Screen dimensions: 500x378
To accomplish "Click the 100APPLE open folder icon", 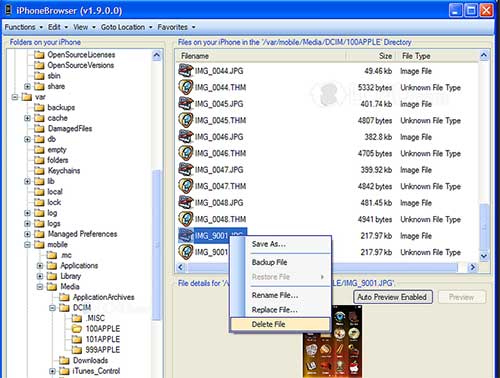I will (77, 329).
